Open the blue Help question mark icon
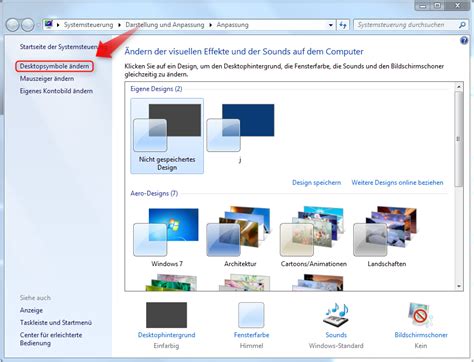 click(464, 41)
